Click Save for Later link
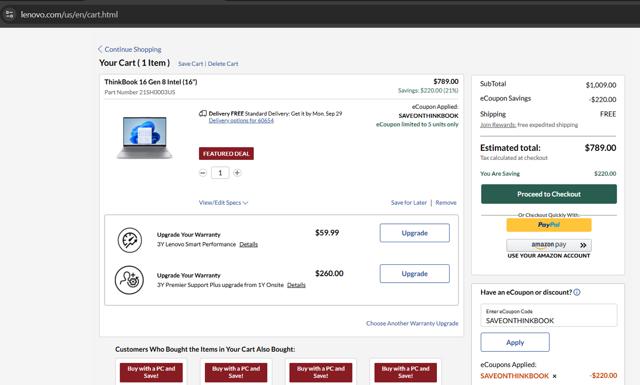Screen dimensions: 640x385 pyautogui.click(x=409, y=203)
